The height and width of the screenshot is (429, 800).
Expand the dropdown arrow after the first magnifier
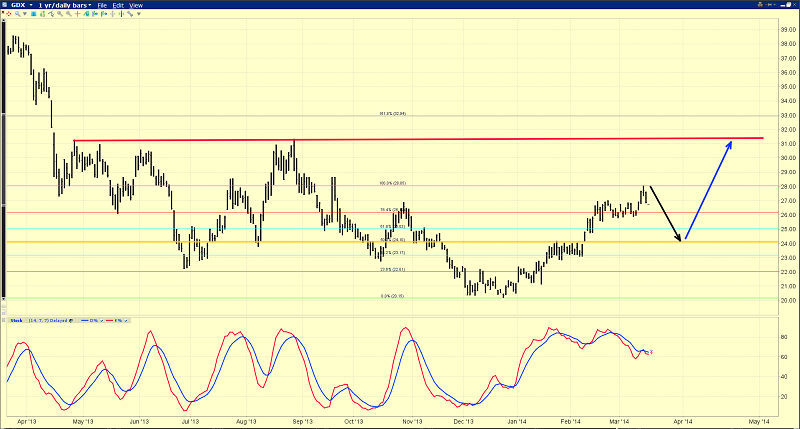[x=25, y=14]
